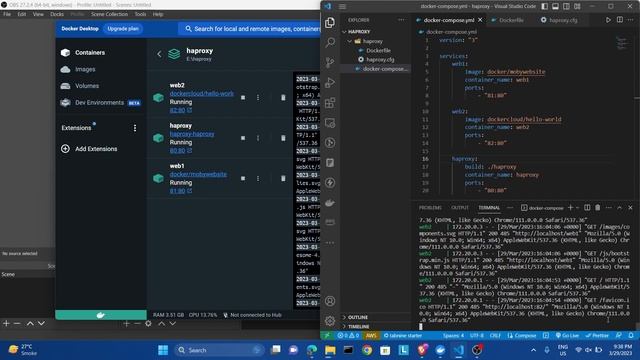640x360 pixels.
Task: Toggle the secondary side bar in VS Code
Action: [x=567, y=6]
